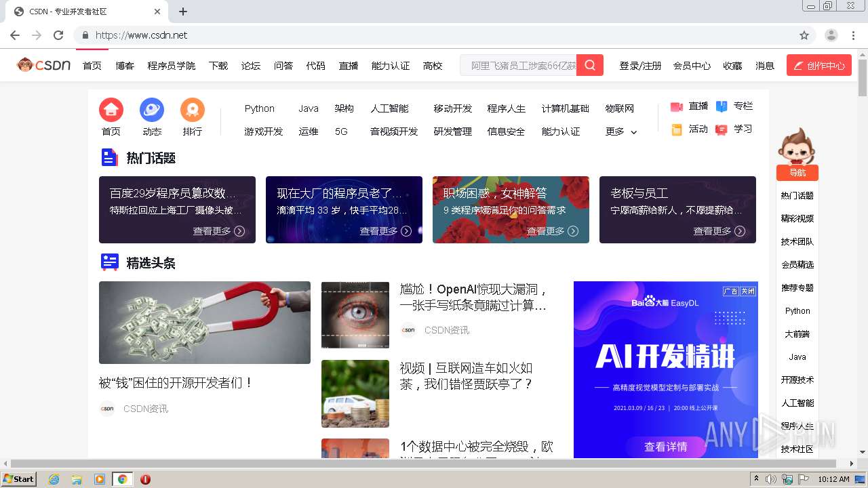Close the Baidu ad with 关闭
This screenshot has height=488, width=868.
pos(747,291)
